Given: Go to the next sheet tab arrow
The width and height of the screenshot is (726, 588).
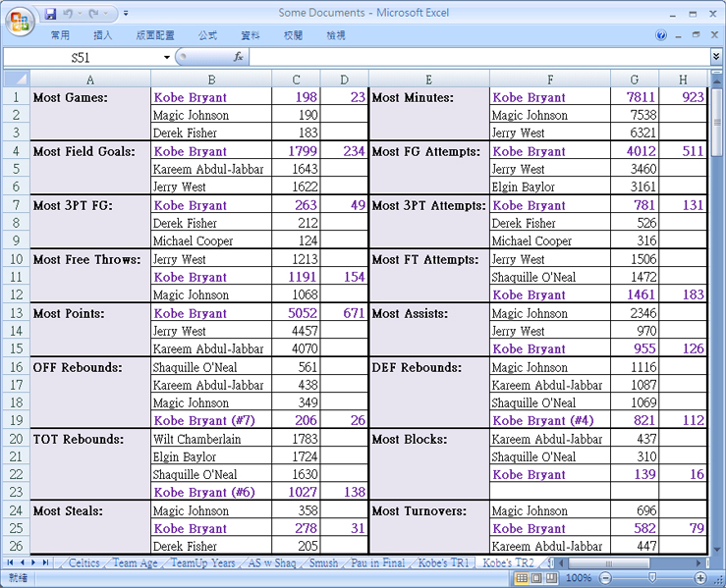Looking at the screenshot, I should point(33,562).
